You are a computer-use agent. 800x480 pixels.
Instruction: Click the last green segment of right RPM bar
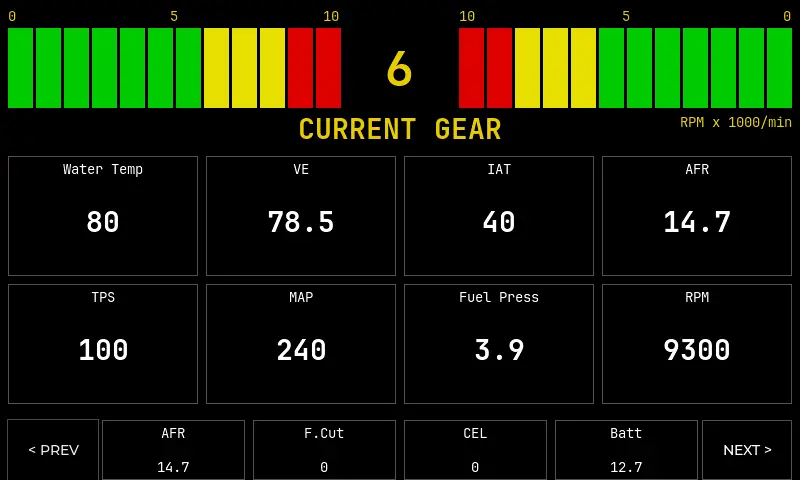(779, 68)
